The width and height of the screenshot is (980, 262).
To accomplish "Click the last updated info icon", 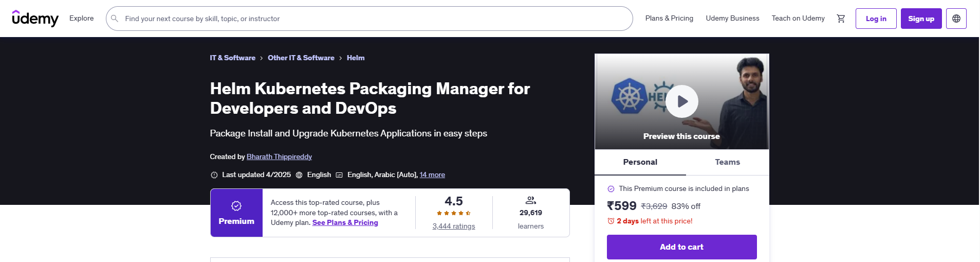I will (x=214, y=175).
